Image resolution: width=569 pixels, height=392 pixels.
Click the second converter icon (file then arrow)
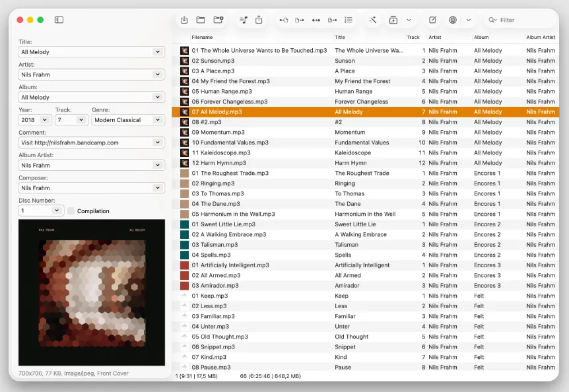click(x=300, y=20)
